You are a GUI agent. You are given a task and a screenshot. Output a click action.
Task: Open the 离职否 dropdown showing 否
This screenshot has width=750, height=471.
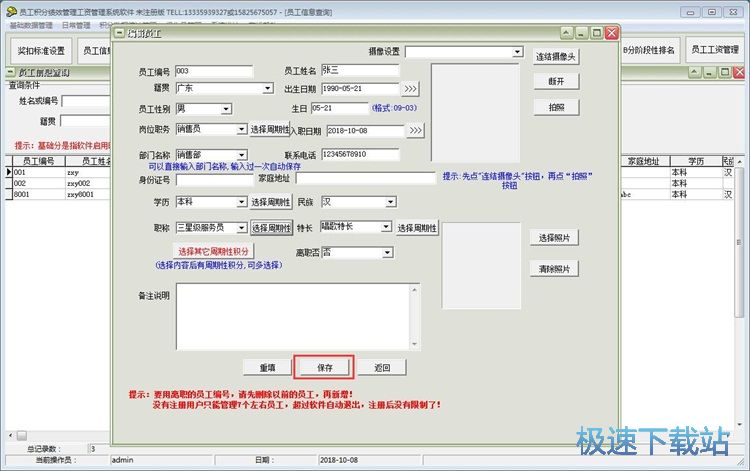(x=387, y=252)
